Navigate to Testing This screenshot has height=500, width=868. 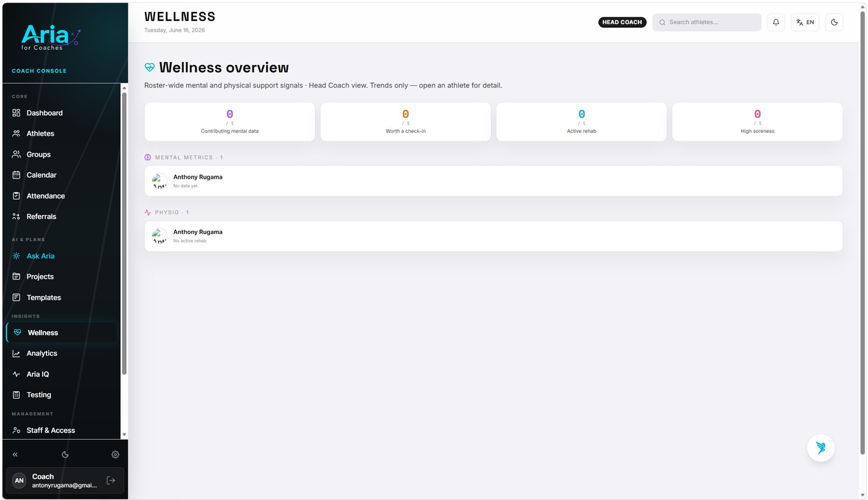[62, 395]
